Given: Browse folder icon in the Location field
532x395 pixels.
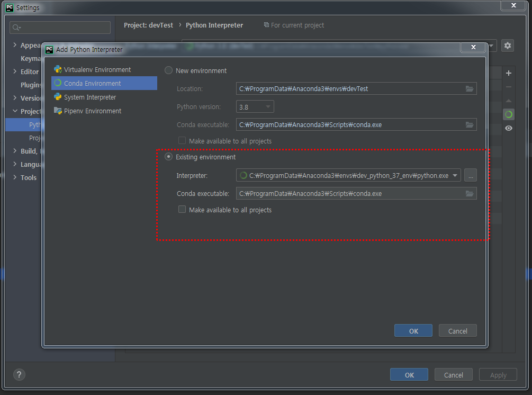Looking at the screenshot, I should tap(470, 89).
